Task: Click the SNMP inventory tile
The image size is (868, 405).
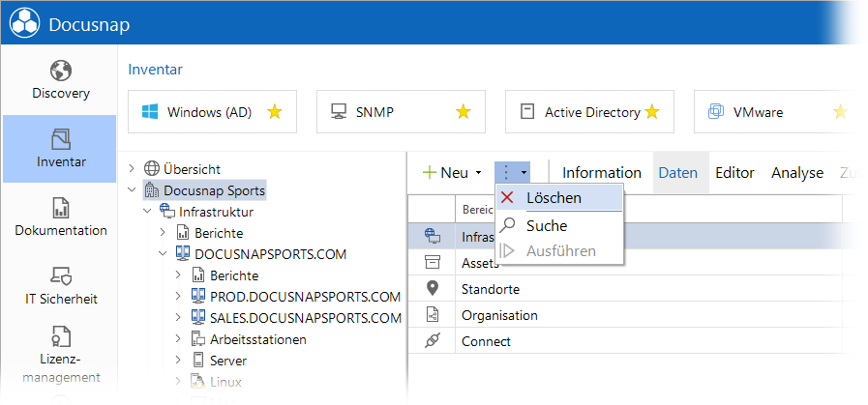Action: point(401,112)
